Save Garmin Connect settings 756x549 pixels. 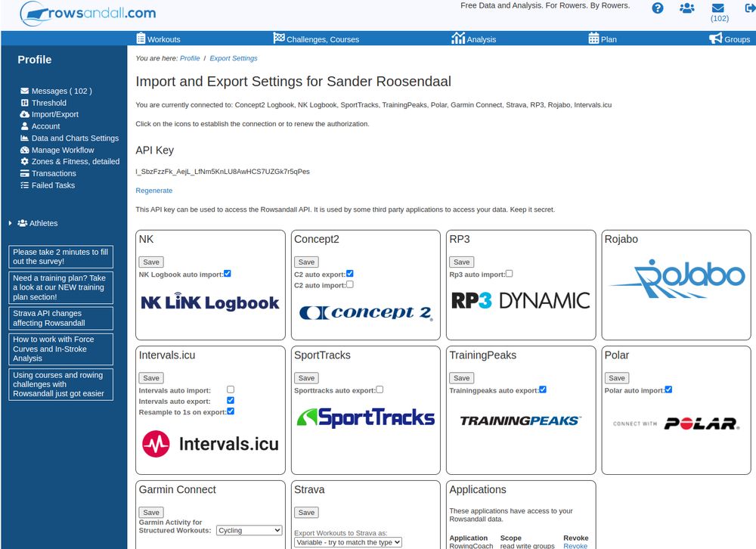coord(151,513)
